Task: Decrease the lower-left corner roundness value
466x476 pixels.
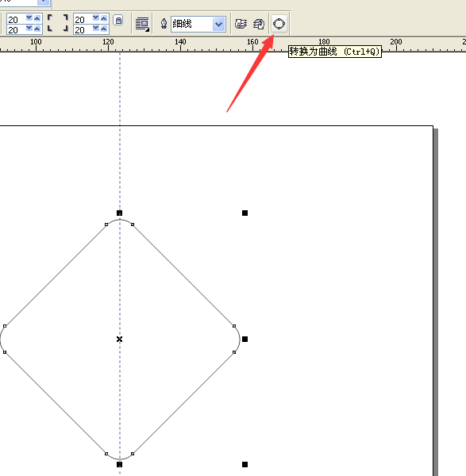Action: click(29, 29)
